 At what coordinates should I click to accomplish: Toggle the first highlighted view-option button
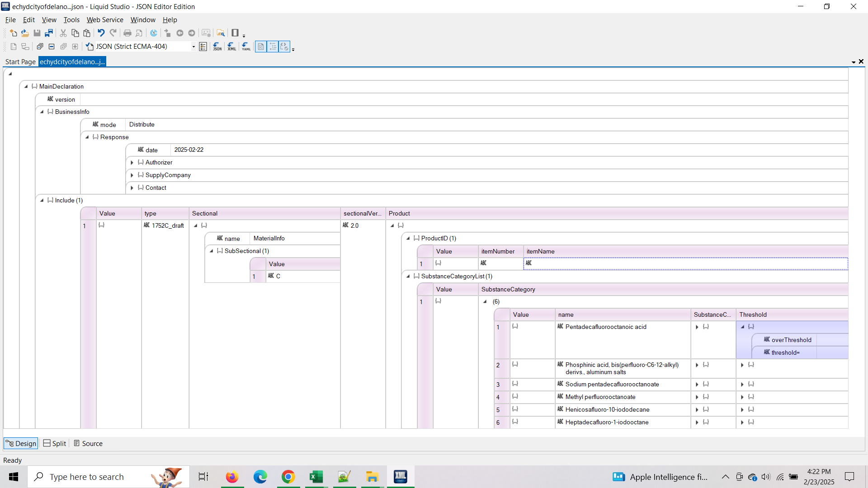[x=261, y=47]
